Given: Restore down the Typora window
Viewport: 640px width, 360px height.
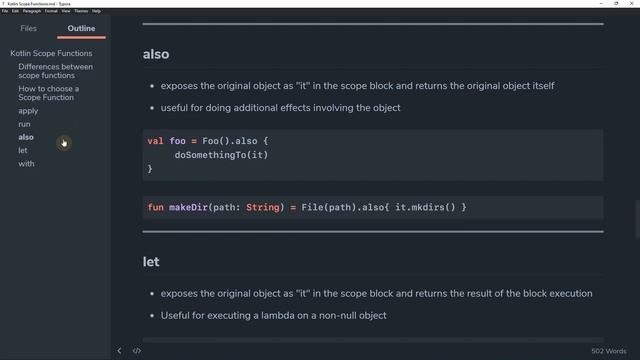Looking at the screenshot, I should point(616,3).
